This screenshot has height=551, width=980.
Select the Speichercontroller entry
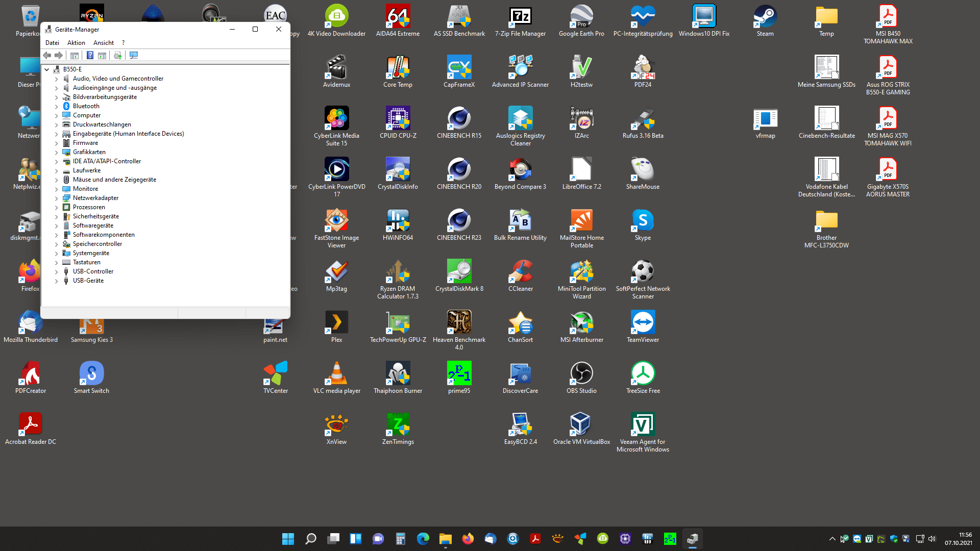point(97,244)
